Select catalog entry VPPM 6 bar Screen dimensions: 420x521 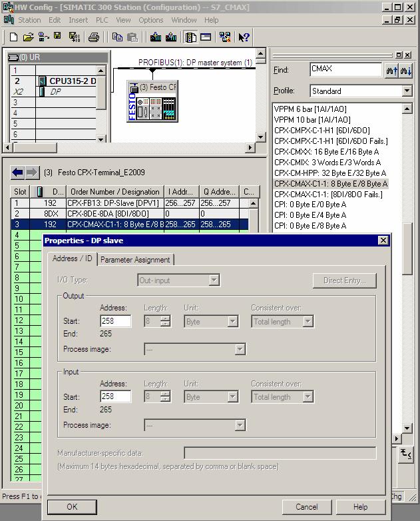pos(310,109)
